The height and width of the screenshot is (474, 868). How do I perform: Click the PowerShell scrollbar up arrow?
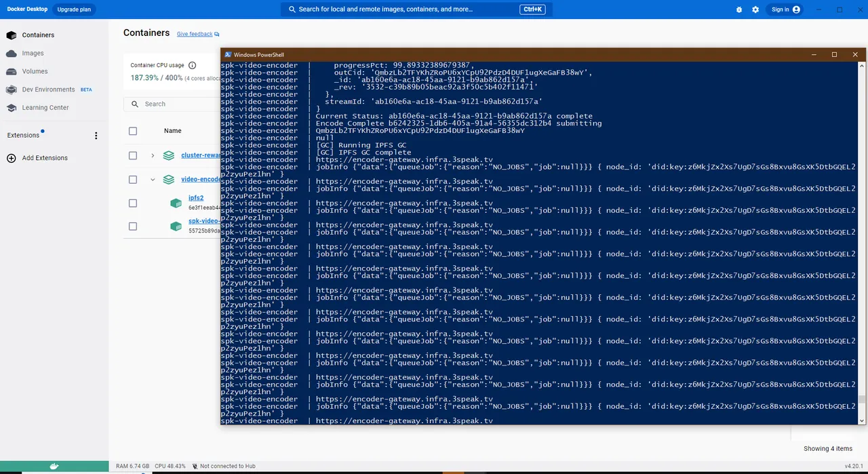pos(862,65)
